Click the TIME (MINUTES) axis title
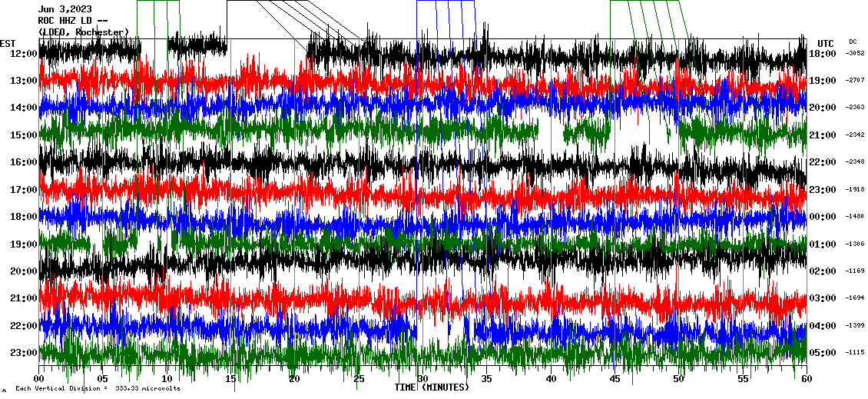 point(432,387)
